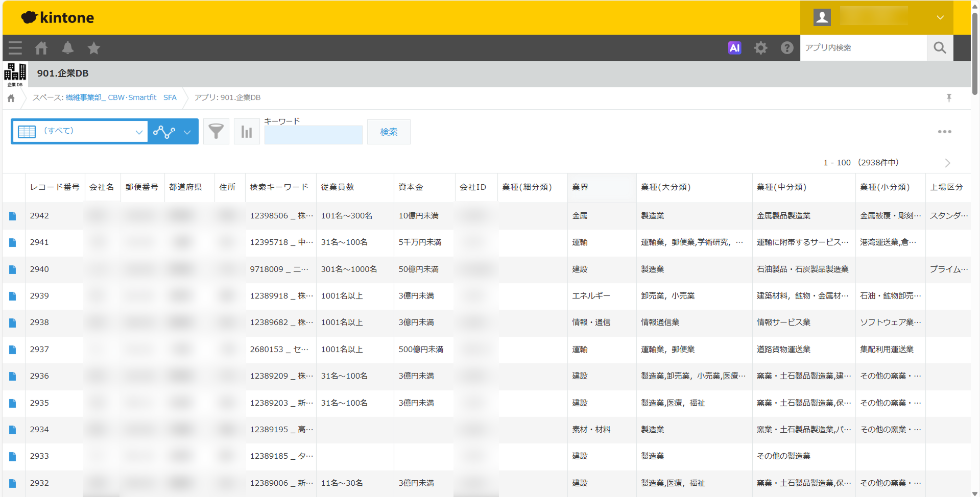Click the search magnifier button
Screen dimensions: 980x497
click(940, 48)
